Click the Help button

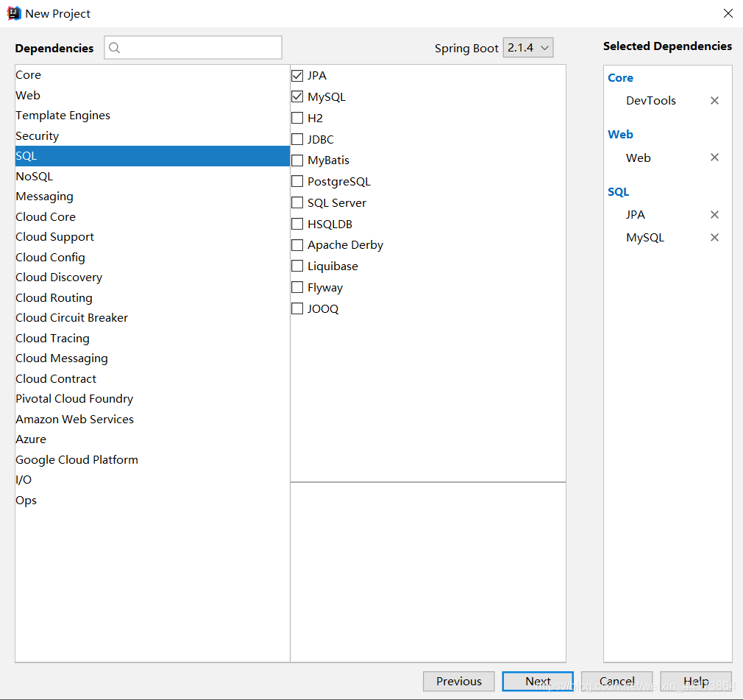point(696,682)
